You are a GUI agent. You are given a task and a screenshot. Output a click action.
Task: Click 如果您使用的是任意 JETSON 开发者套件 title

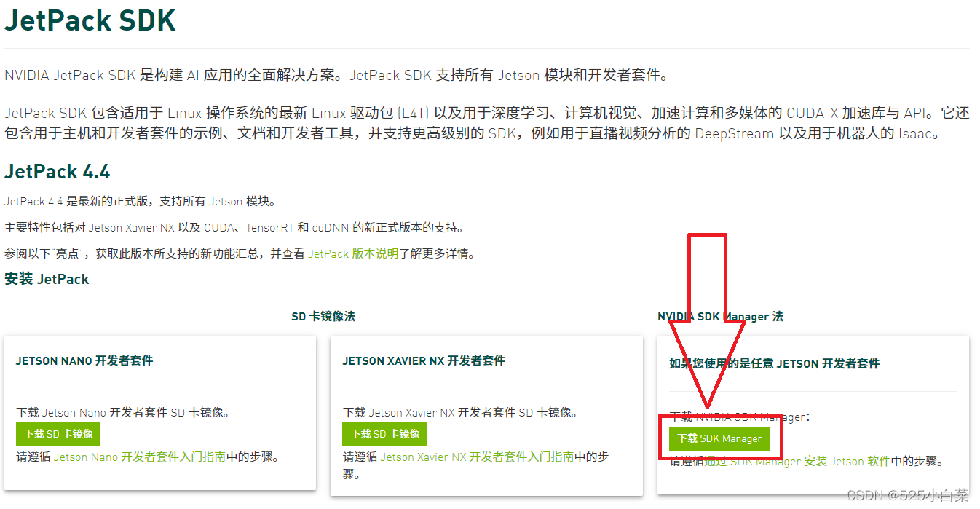click(x=774, y=363)
